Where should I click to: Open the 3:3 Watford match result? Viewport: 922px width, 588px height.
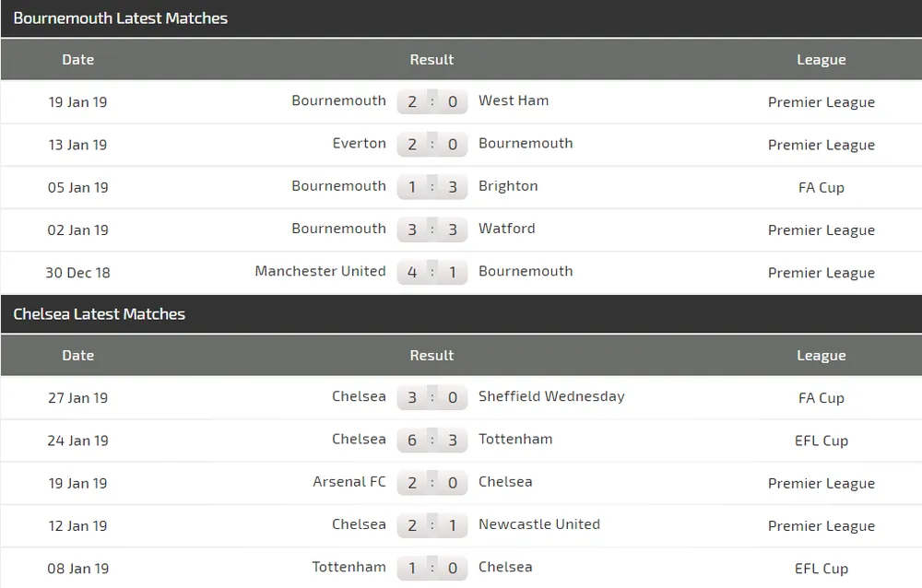pyautogui.click(x=432, y=229)
